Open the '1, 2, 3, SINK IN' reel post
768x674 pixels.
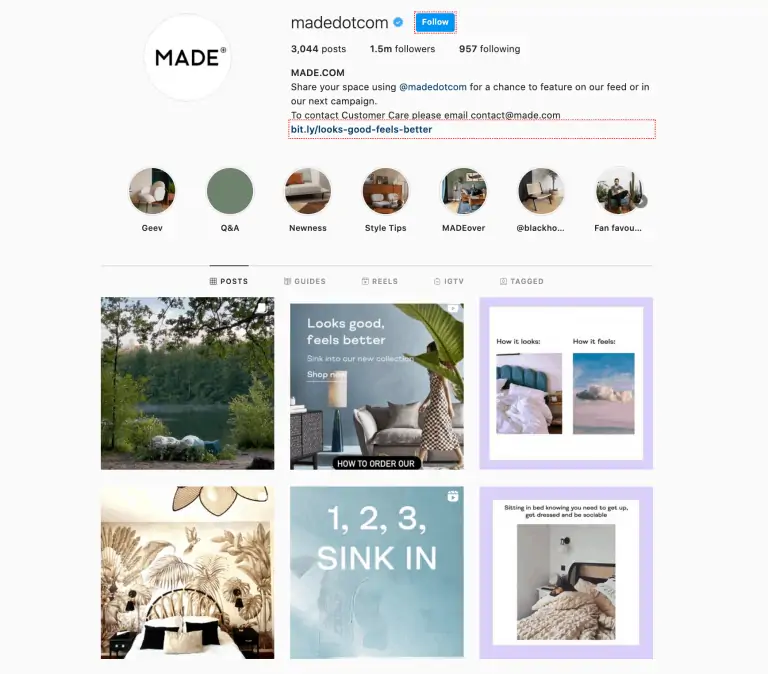pos(377,572)
